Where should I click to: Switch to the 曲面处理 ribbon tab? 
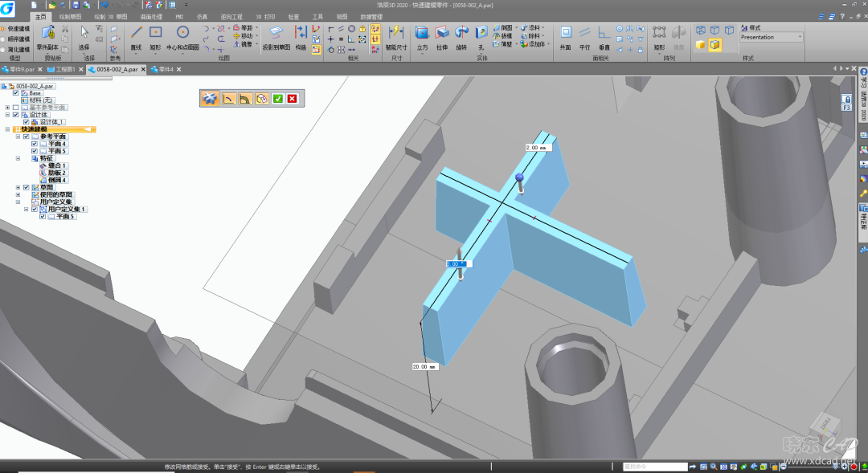151,16
